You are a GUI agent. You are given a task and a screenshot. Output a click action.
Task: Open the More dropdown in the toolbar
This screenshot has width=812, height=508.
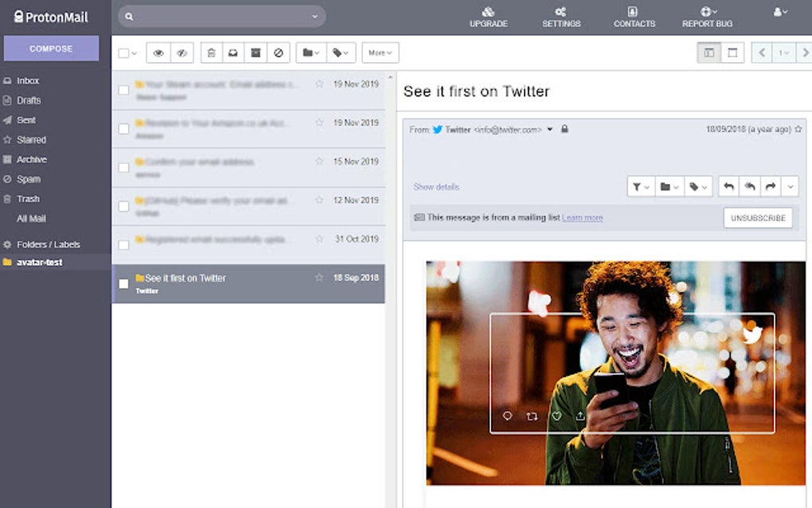380,52
